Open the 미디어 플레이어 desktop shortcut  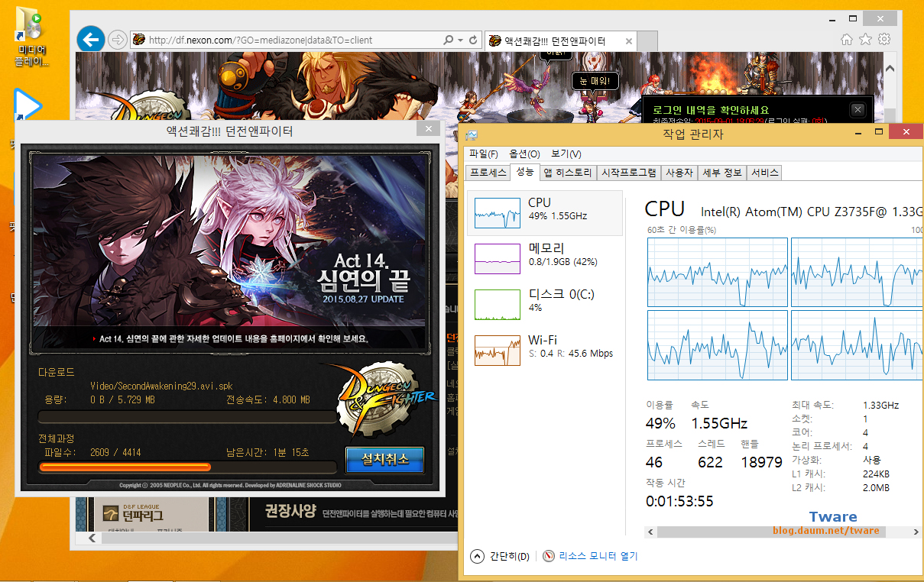point(33,36)
